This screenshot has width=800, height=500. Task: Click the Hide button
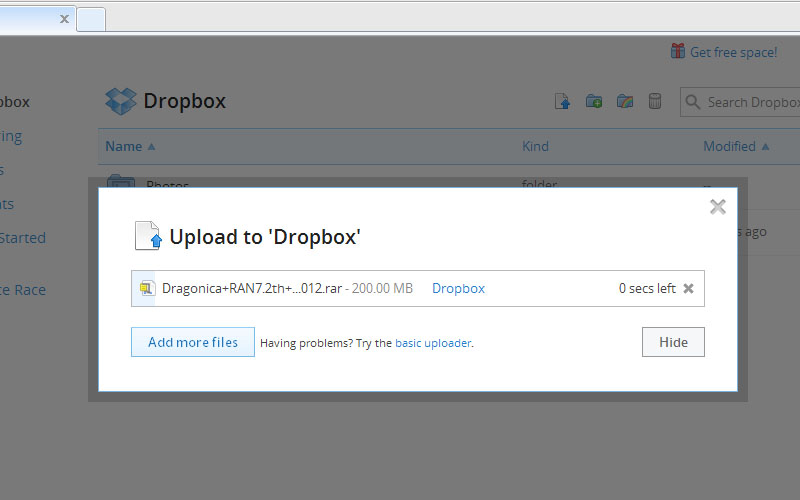point(673,342)
